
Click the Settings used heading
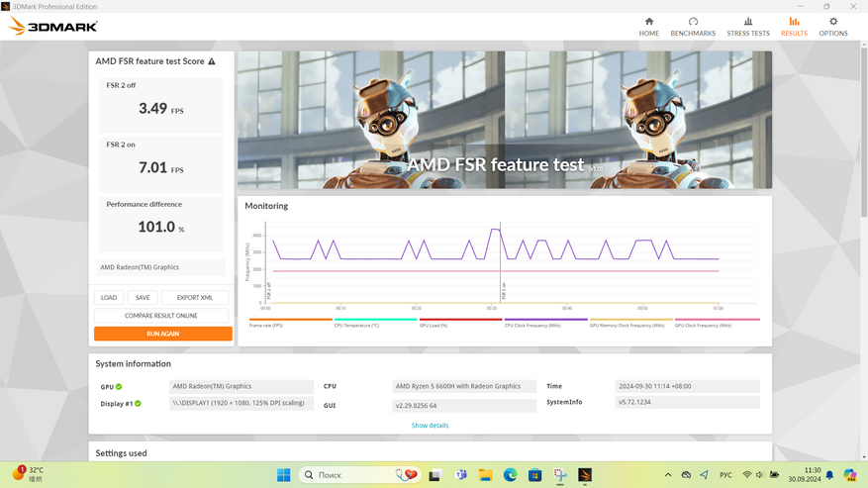[x=121, y=453]
